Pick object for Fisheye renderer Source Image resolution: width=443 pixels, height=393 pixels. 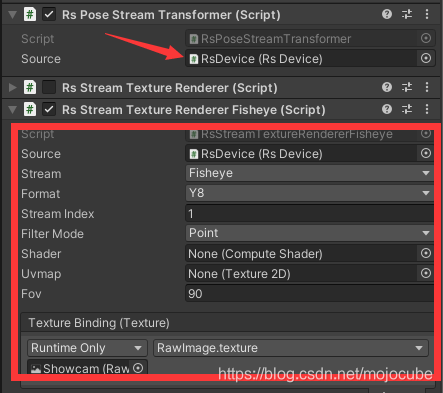pos(426,153)
